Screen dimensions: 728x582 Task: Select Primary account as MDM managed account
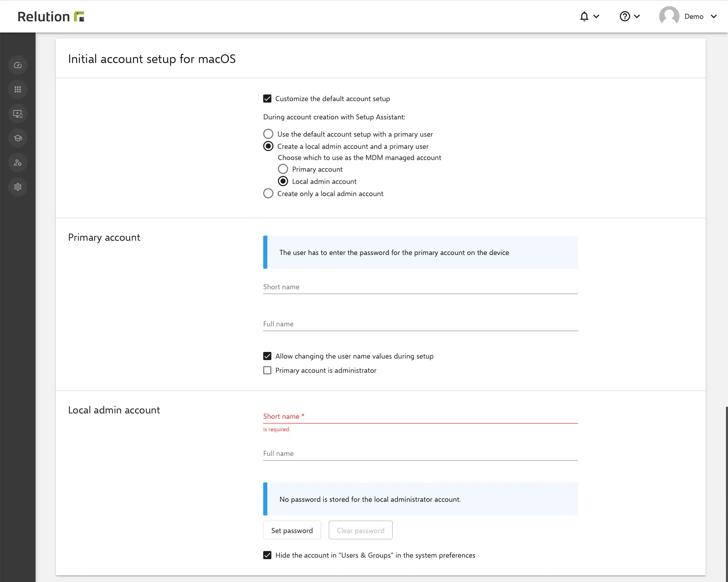click(x=283, y=169)
